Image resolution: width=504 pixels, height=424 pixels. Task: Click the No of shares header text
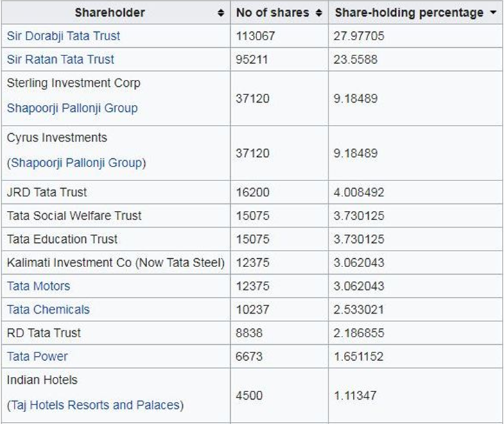272,12
